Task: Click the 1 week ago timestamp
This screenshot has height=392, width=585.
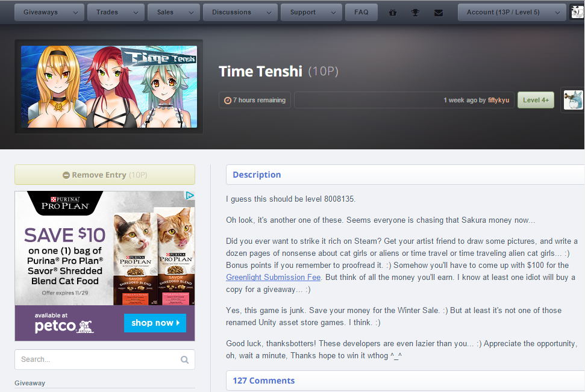Action: [x=460, y=100]
